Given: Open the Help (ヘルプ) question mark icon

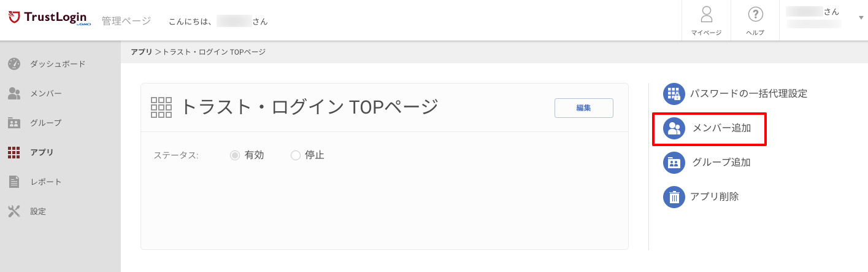Looking at the screenshot, I should (755, 14).
